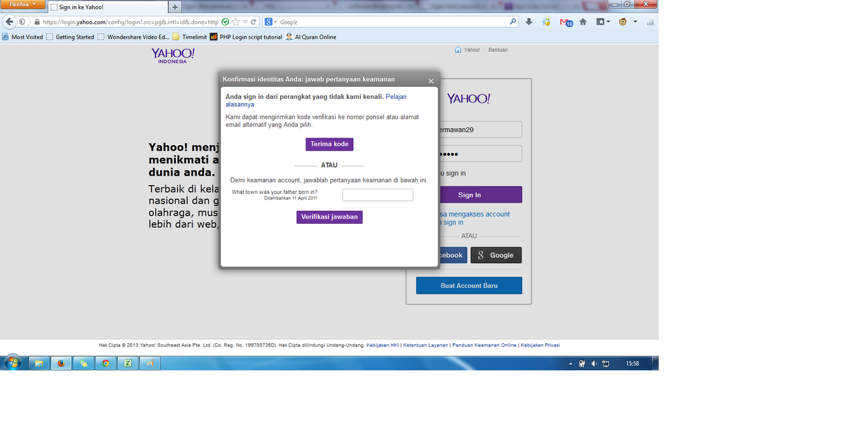Click the Google icon in the search bar

[x=267, y=21]
